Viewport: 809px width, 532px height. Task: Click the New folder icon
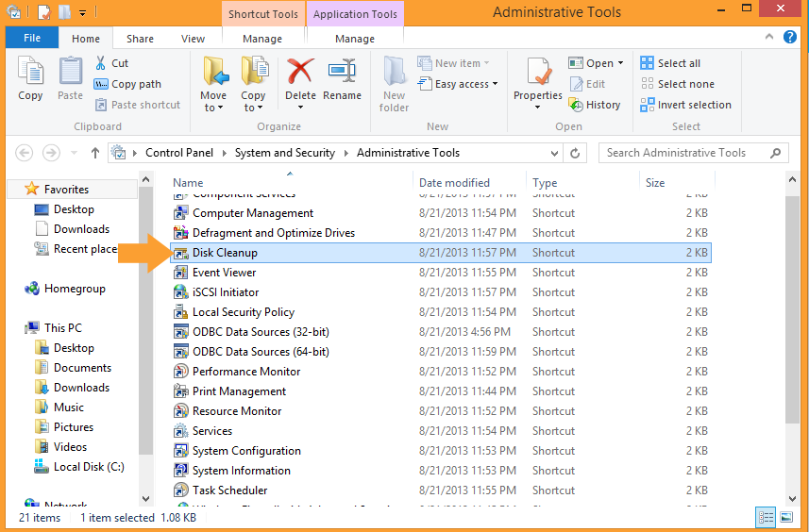tap(395, 71)
